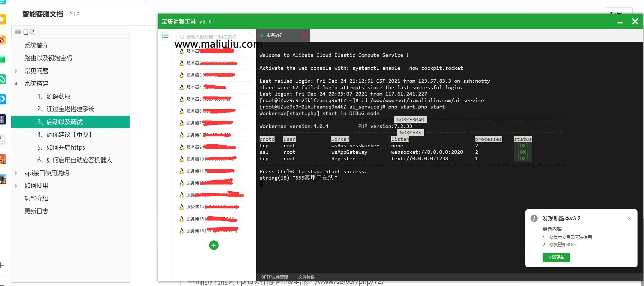Image resolution: width=644 pixels, height=286 pixels.
Task: Click the plus icon in left sidebar
Action: (2, 265)
